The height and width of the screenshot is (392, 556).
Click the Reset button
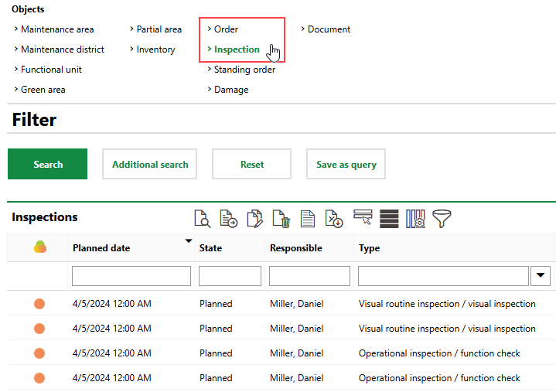(251, 165)
